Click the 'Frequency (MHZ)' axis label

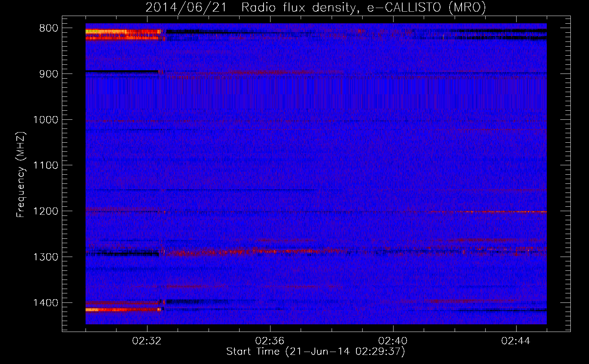[21, 175]
